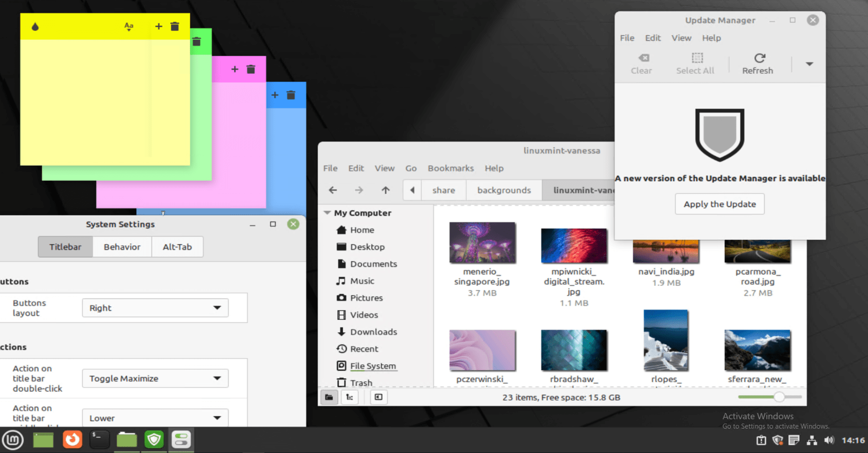Click Refresh in Update Manager toolbar
The width and height of the screenshot is (868, 453).
click(757, 64)
